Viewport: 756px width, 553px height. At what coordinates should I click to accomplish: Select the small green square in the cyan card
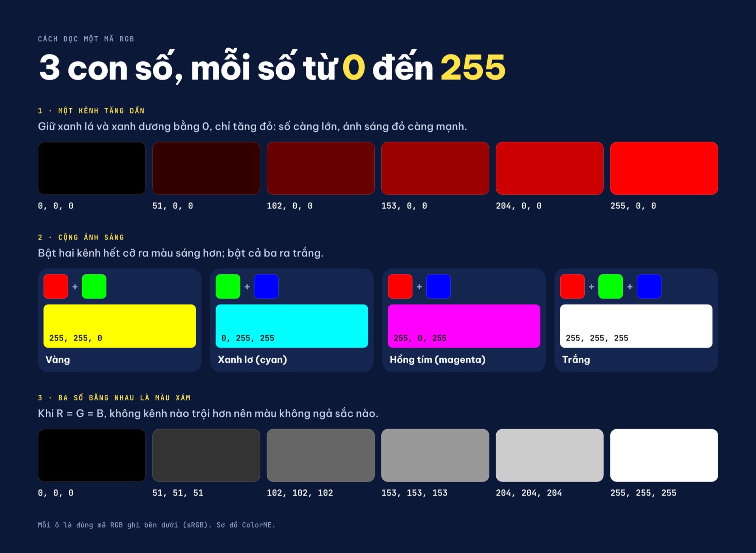tap(228, 286)
